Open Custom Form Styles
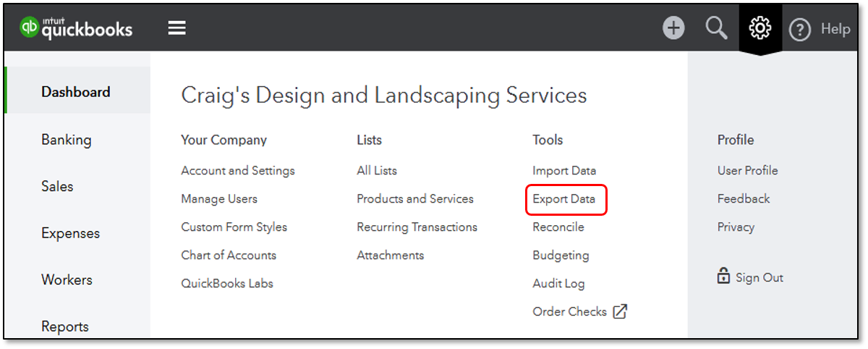The image size is (868, 349). click(x=234, y=227)
